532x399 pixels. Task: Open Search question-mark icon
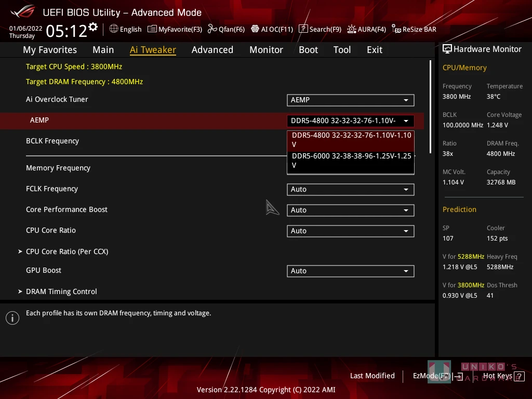click(303, 29)
